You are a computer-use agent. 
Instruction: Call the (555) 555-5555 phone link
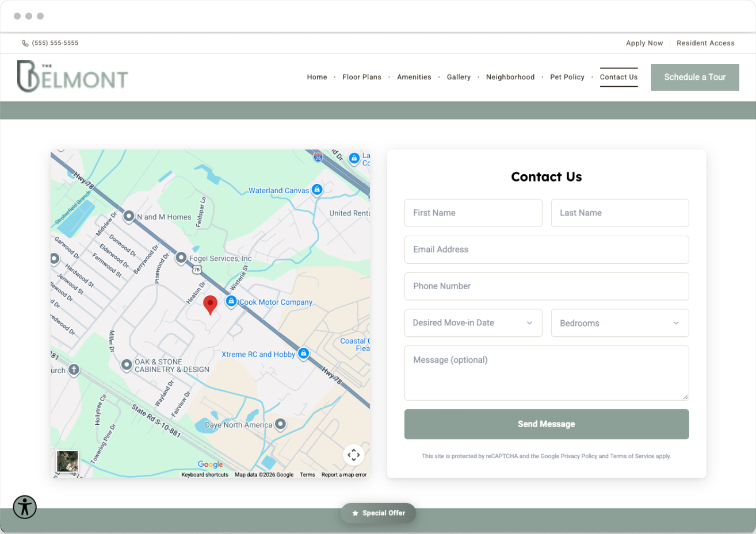tap(55, 43)
